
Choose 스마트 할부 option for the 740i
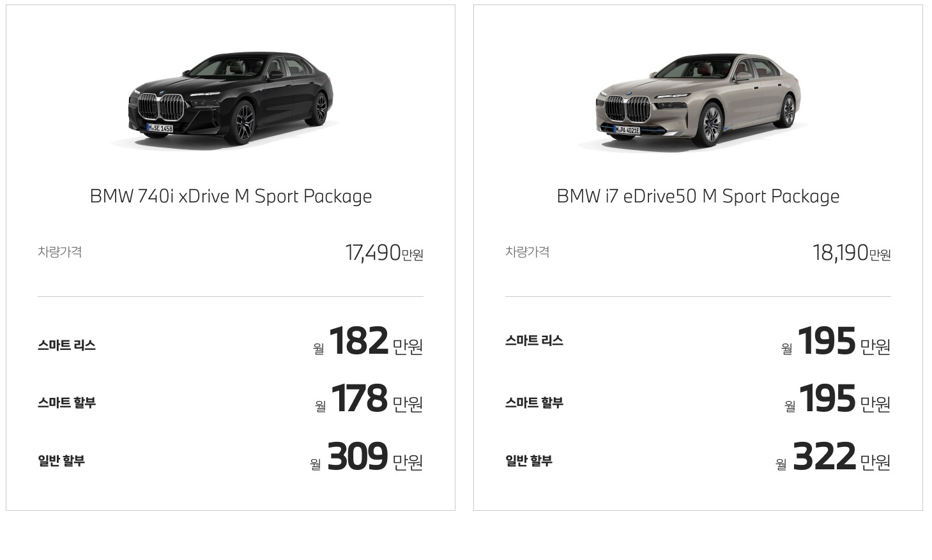point(66,403)
